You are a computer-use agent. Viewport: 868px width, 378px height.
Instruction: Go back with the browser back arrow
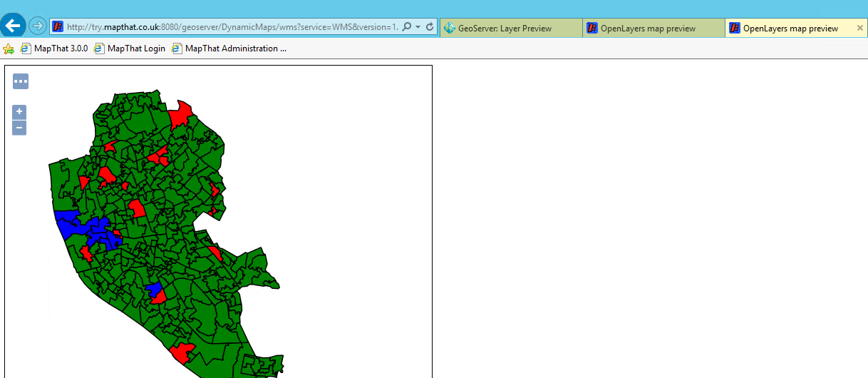coord(13,26)
